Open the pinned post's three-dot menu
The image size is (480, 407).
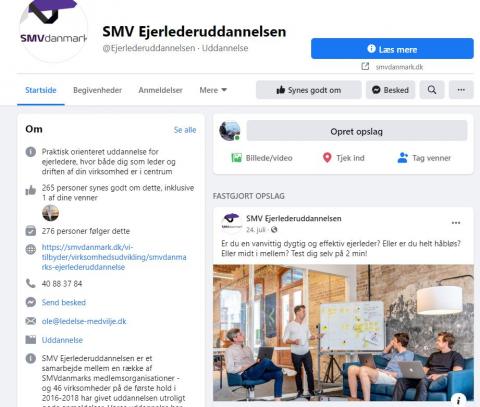[x=456, y=223]
